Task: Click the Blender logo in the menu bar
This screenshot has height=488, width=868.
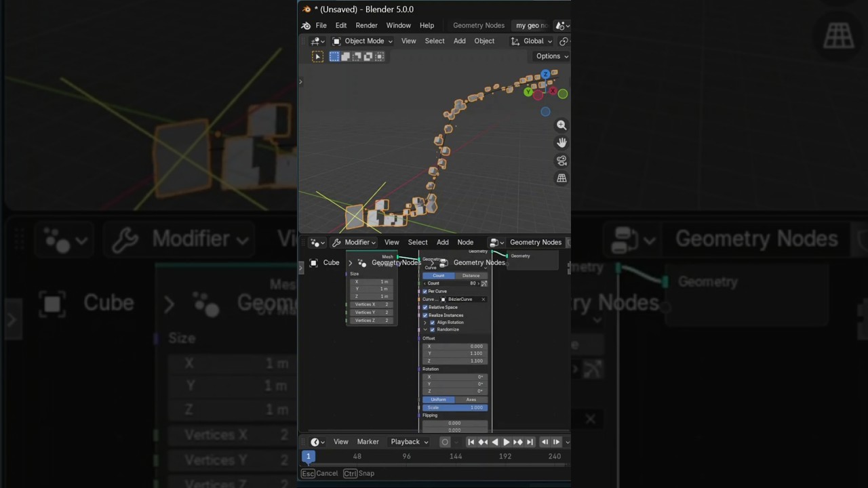Action: pyautogui.click(x=306, y=26)
